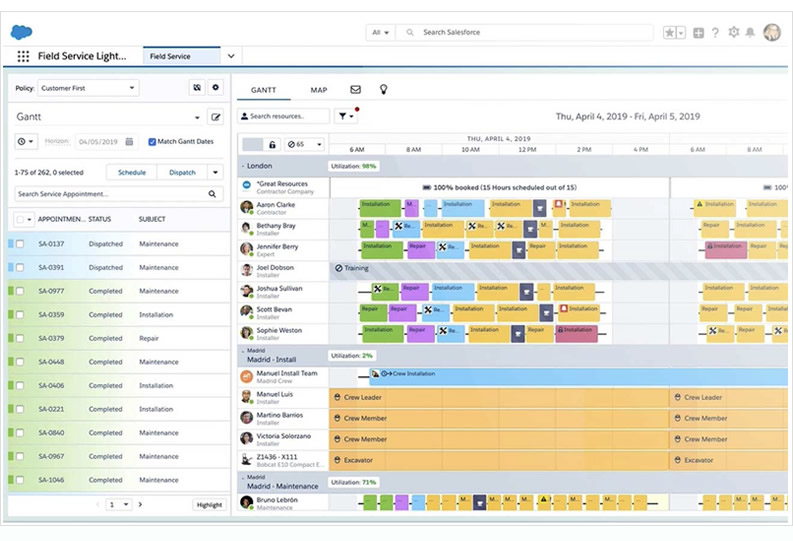Focus the Search Service Appointment field
The image size is (793, 541).
[x=119, y=194]
